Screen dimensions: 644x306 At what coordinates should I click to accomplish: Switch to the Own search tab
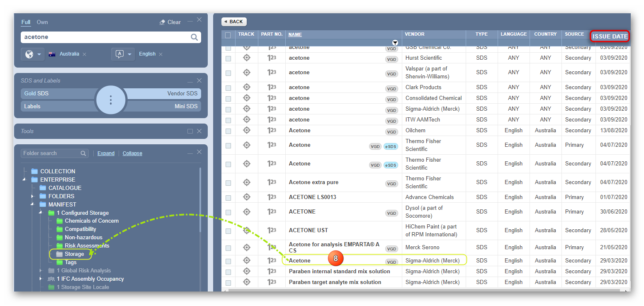tap(42, 22)
